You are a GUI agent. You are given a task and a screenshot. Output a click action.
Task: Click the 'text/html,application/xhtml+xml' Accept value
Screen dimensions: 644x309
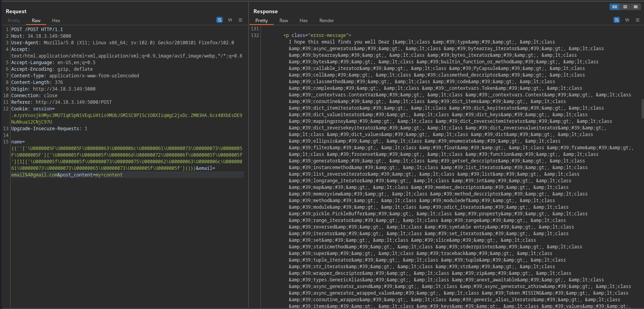pyautogui.click(x=53, y=56)
